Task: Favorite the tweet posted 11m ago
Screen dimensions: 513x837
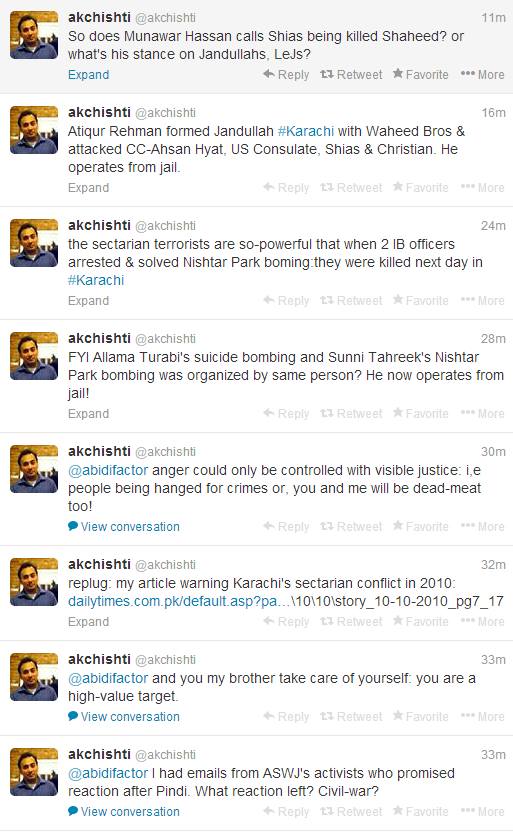Action: [420, 75]
